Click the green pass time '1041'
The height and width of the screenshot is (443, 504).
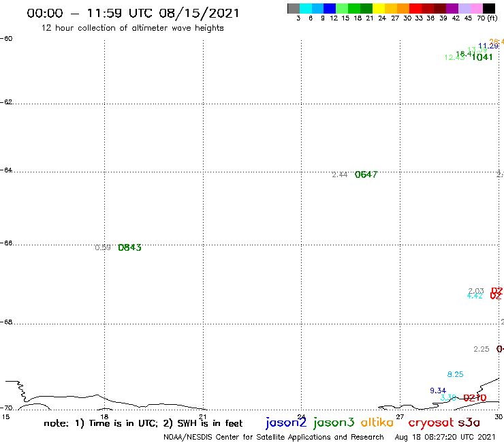tap(482, 57)
